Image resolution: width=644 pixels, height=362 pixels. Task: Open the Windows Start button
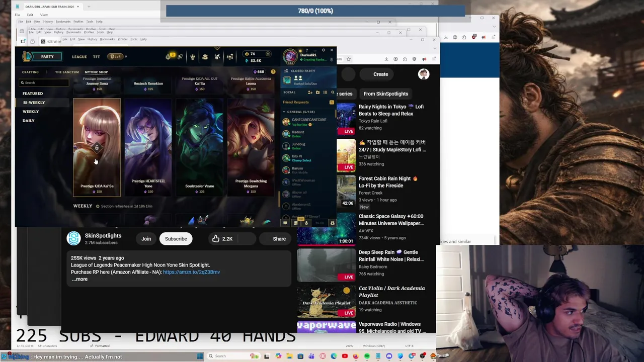200,356
